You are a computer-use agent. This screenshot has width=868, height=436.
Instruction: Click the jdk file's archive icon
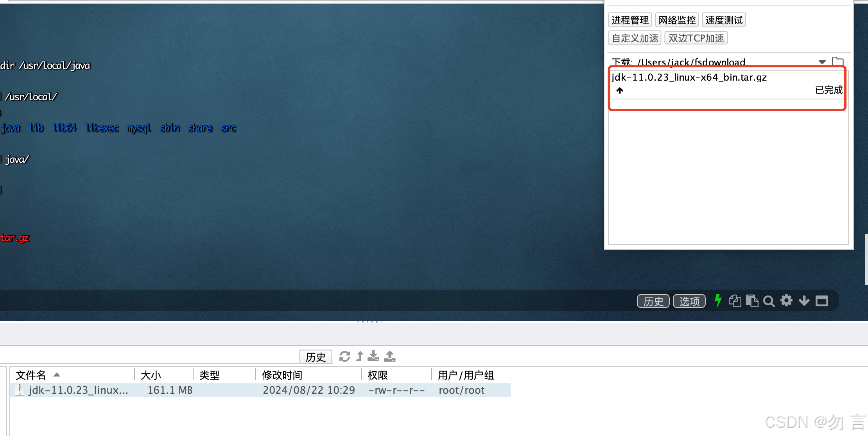pyautogui.click(x=20, y=390)
